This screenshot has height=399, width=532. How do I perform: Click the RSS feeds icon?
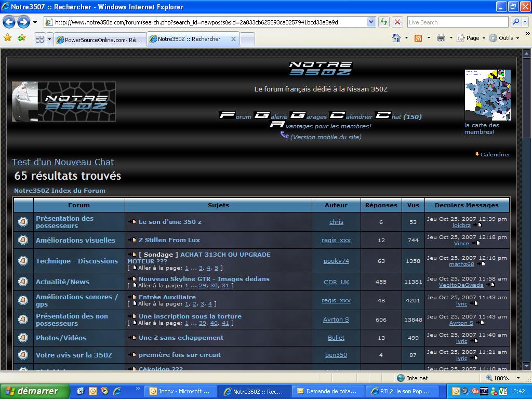[418, 38]
